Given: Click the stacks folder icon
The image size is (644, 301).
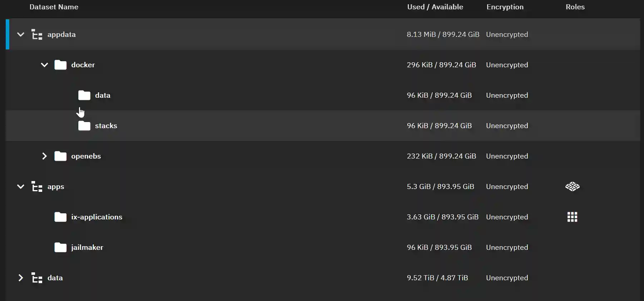Looking at the screenshot, I should 84,126.
